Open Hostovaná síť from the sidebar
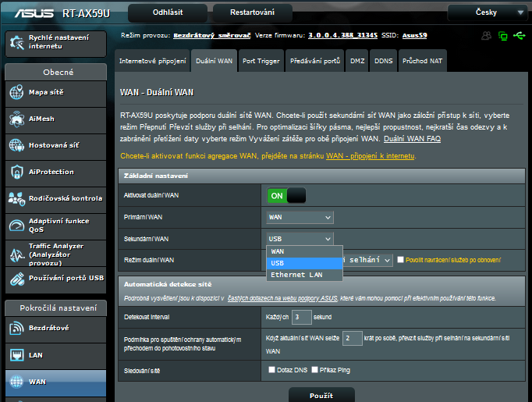Screen dimensions: 532x402 pyautogui.click(x=17, y=146)
